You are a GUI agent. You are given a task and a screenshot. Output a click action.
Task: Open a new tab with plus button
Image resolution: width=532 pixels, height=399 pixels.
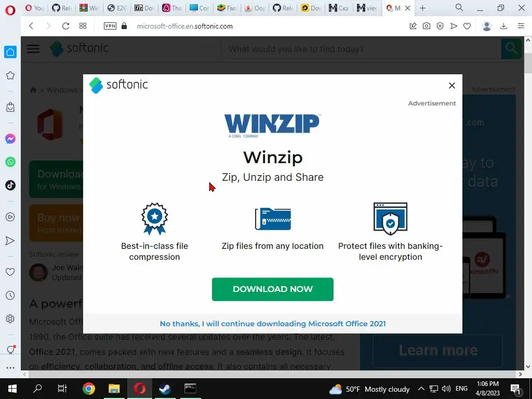point(422,8)
